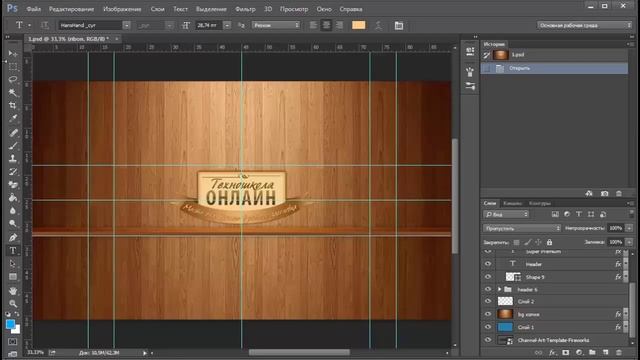Select the Crop tool
This screenshot has height=360, width=640.
click(x=13, y=106)
